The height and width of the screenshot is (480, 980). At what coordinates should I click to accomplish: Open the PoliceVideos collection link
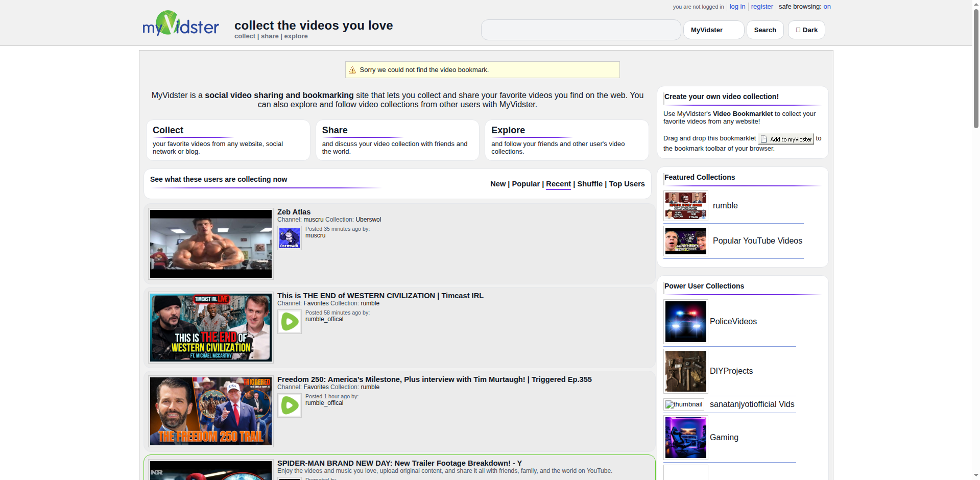click(733, 322)
